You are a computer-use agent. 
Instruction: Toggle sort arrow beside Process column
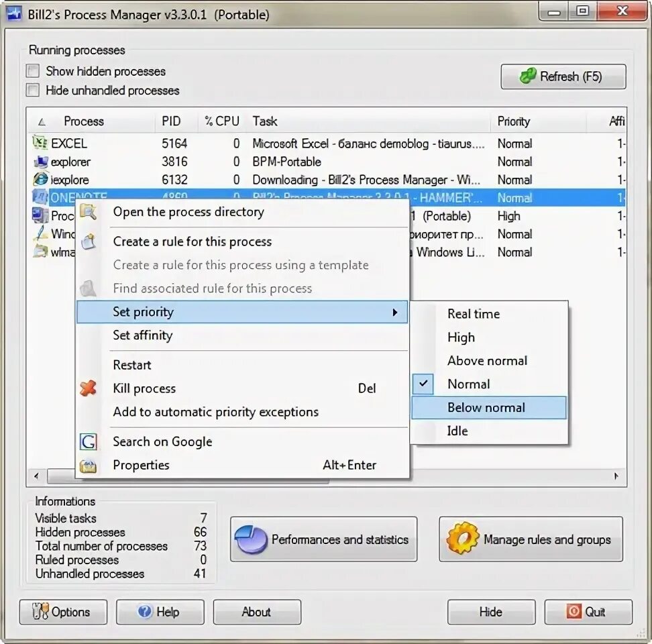[42, 122]
